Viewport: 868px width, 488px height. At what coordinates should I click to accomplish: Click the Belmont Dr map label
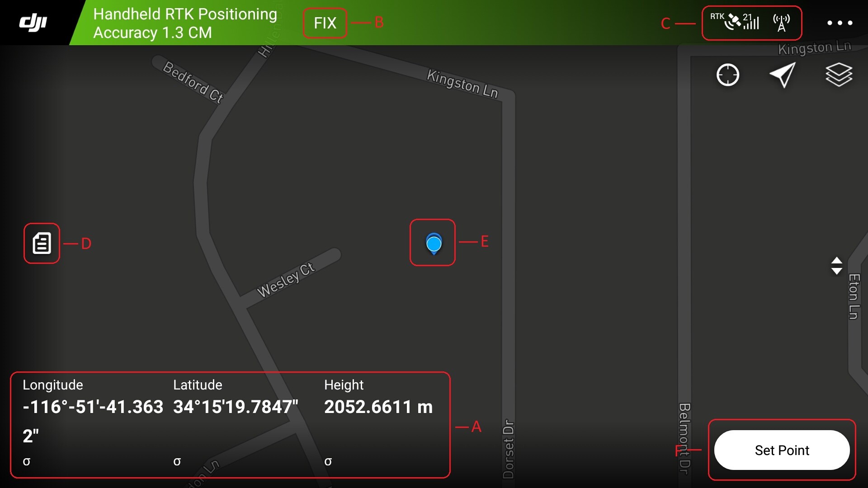tap(684, 438)
